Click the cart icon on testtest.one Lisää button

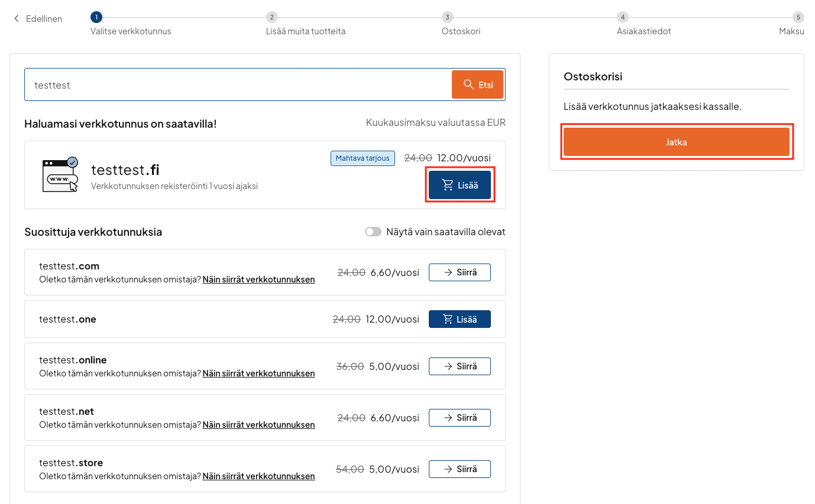point(447,319)
